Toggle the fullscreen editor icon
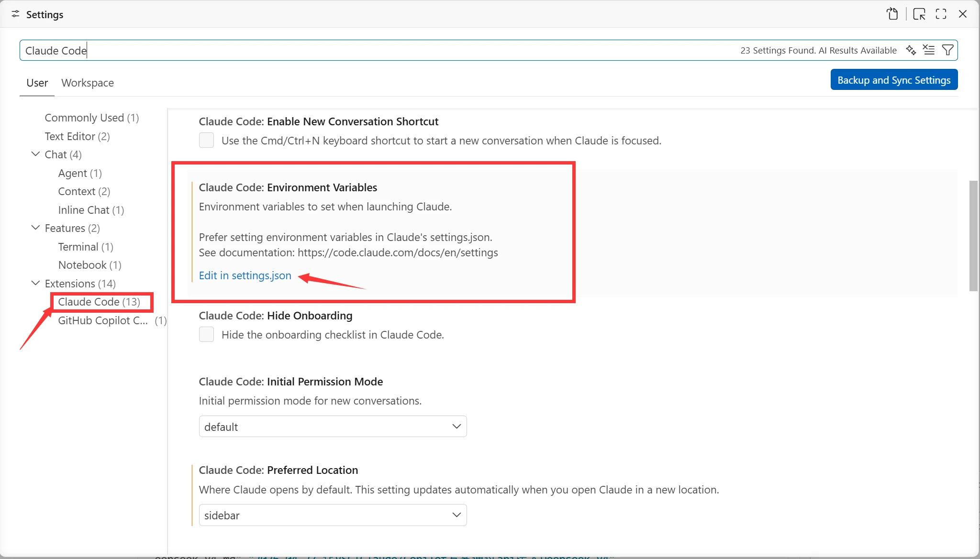The image size is (980, 559). pos(941,14)
